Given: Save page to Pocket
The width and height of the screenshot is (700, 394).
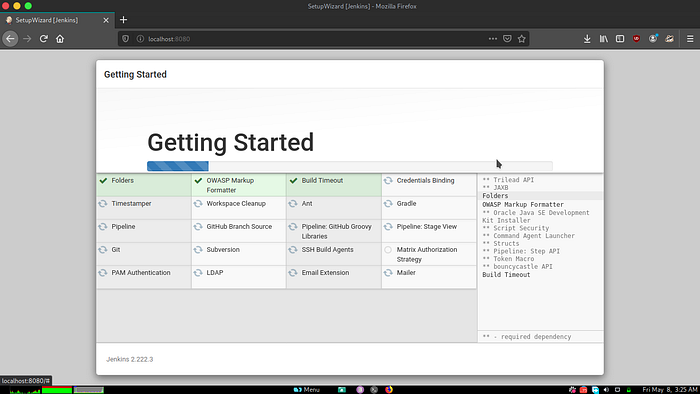Looking at the screenshot, I should tap(507, 39).
